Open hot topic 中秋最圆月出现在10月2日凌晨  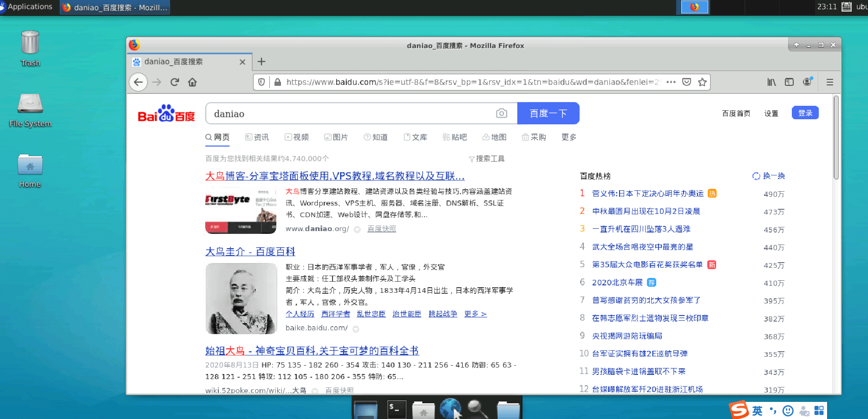(x=646, y=212)
